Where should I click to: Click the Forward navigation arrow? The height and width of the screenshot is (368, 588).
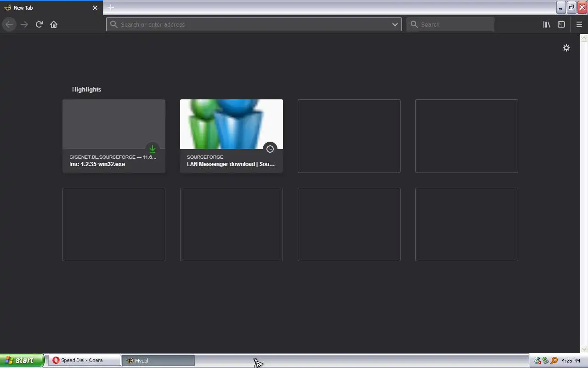[x=24, y=24]
